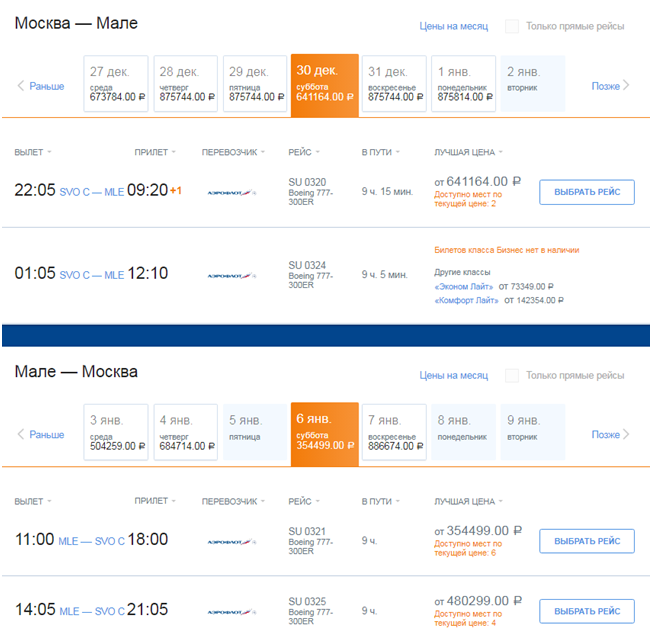The height and width of the screenshot is (643, 652).
Task: Click left arrow 'Раньше' in Москва — Мале
Action: pos(41,86)
